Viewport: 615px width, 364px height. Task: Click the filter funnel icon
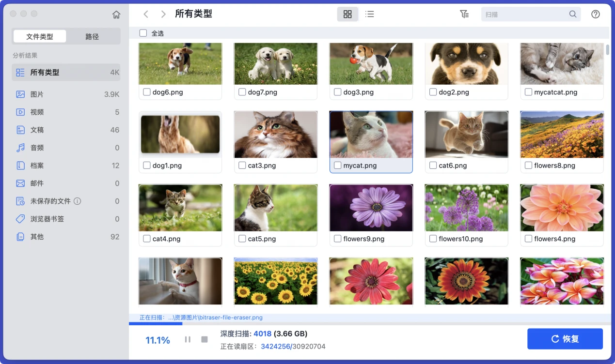[x=464, y=14]
